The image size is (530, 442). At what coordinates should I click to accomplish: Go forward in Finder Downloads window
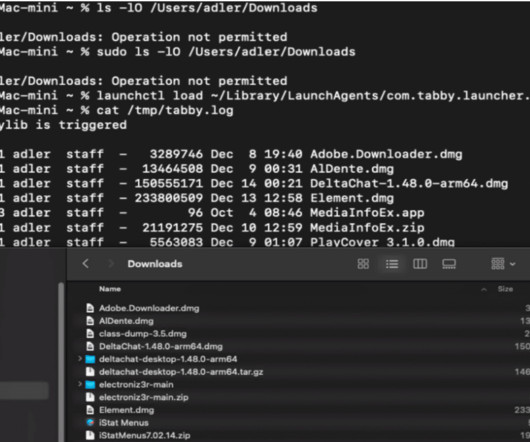111,264
